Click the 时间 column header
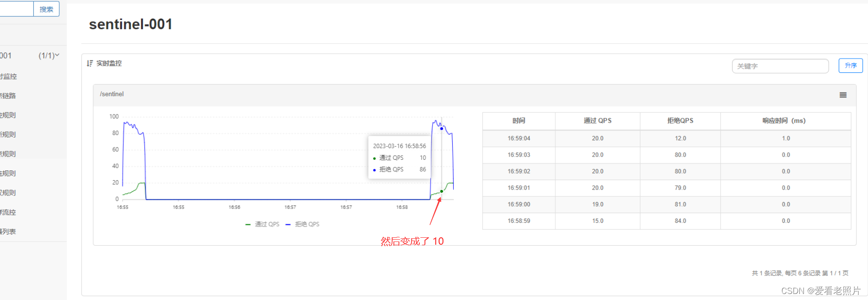 point(519,121)
